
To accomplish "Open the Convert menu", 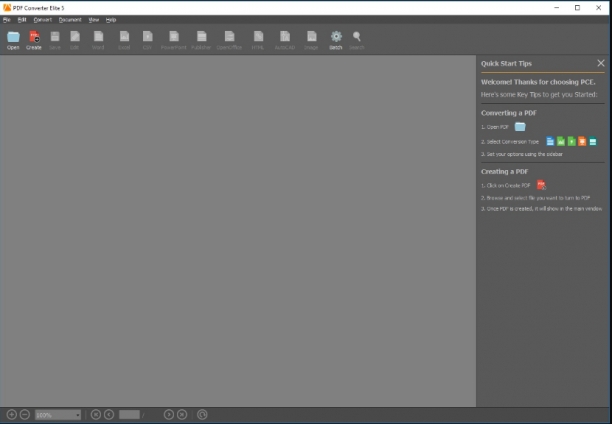I will click(43, 20).
